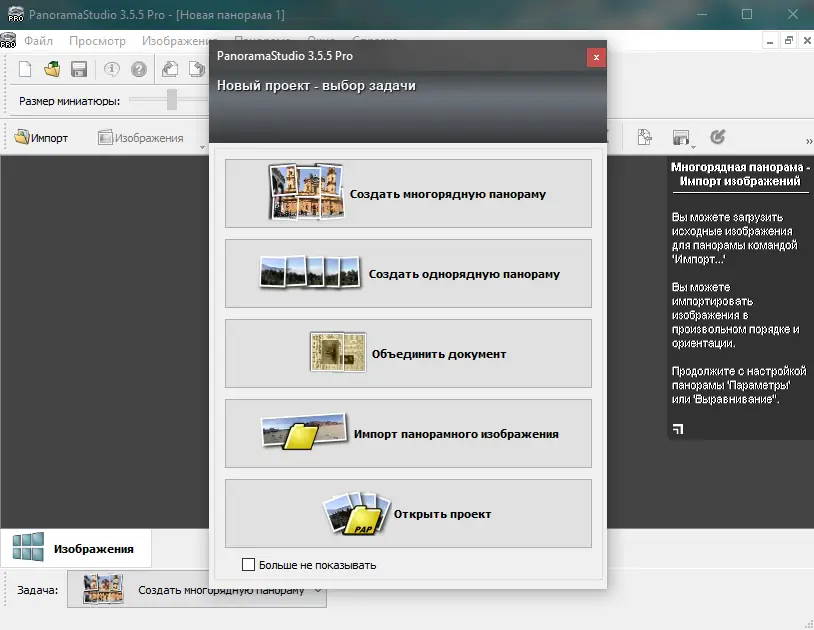The height and width of the screenshot is (630, 814).
Task: Click the New project document icon
Action: point(24,69)
